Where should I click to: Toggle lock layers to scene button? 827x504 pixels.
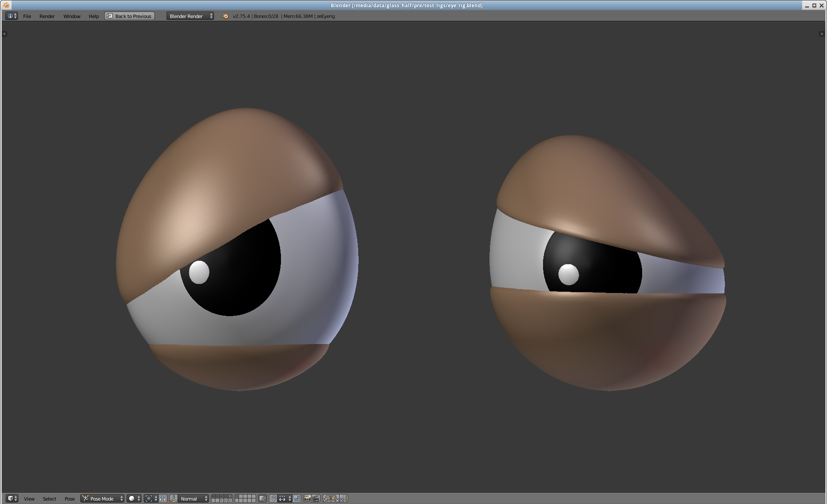(x=263, y=498)
